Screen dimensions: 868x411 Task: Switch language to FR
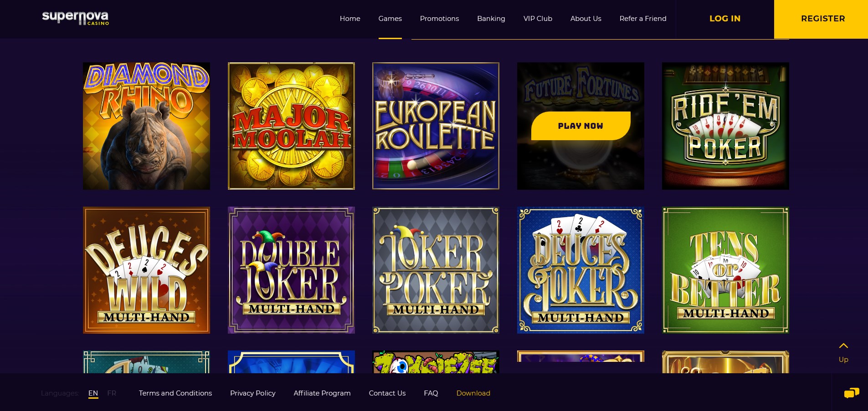point(112,393)
